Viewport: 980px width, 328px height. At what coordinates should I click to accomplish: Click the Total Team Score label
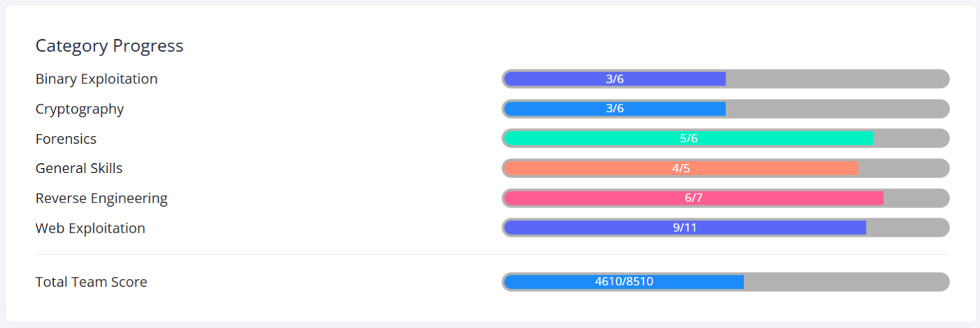[91, 282]
